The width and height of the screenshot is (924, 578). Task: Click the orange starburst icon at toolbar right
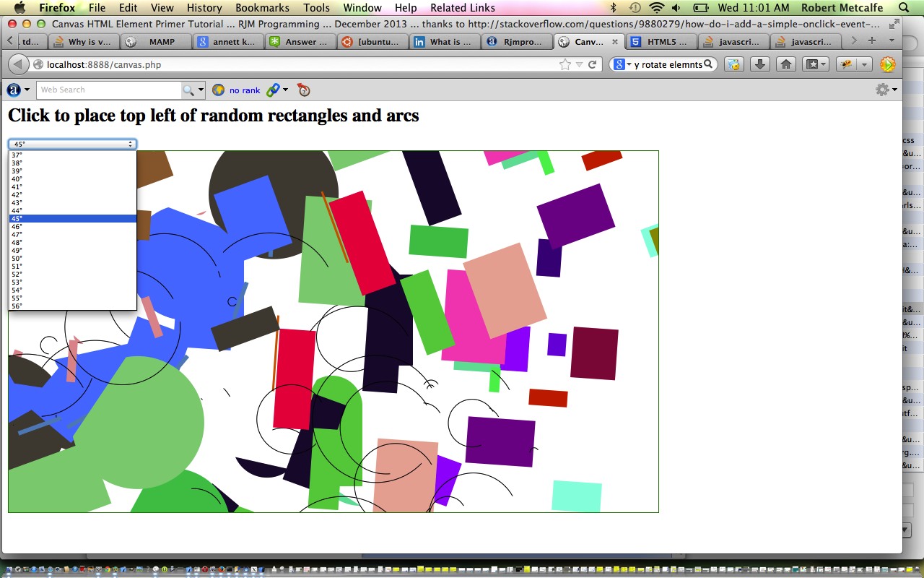point(887,64)
